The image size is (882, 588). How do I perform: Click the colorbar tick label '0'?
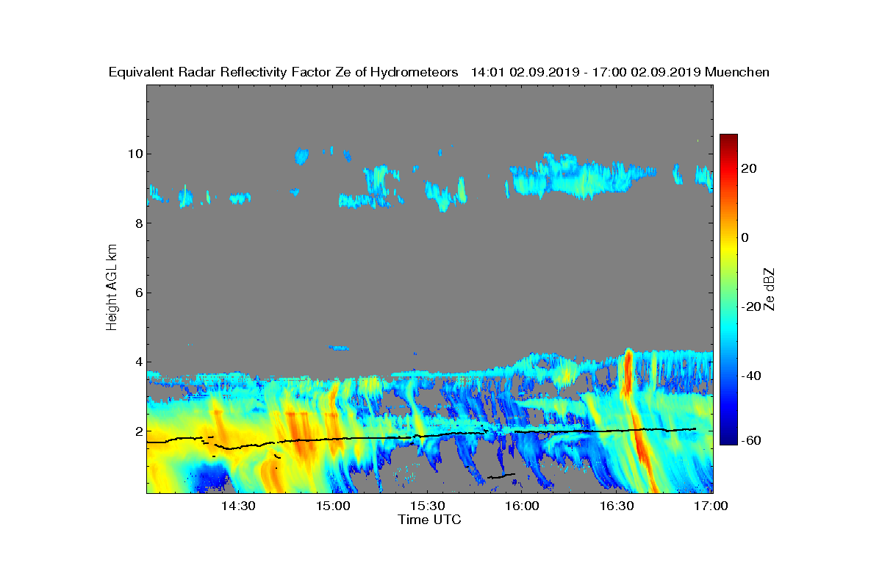[x=746, y=237]
